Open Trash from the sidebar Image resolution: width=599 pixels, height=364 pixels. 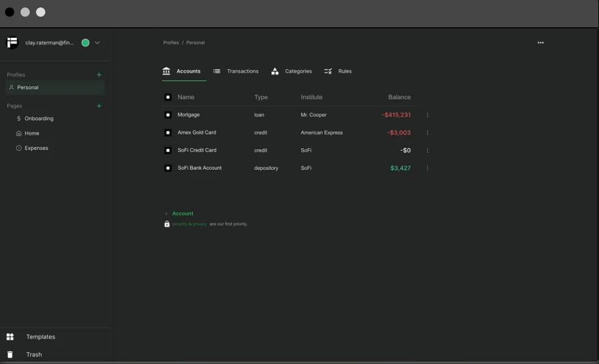[x=34, y=355]
